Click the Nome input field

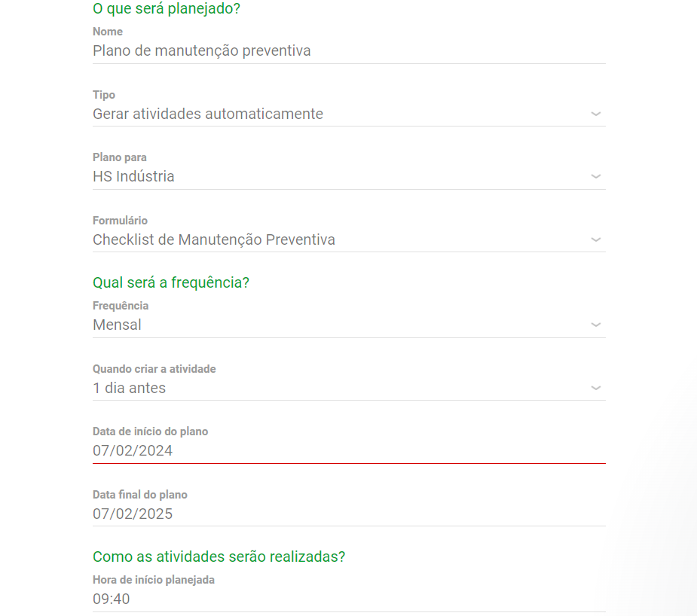tap(301, 50)
